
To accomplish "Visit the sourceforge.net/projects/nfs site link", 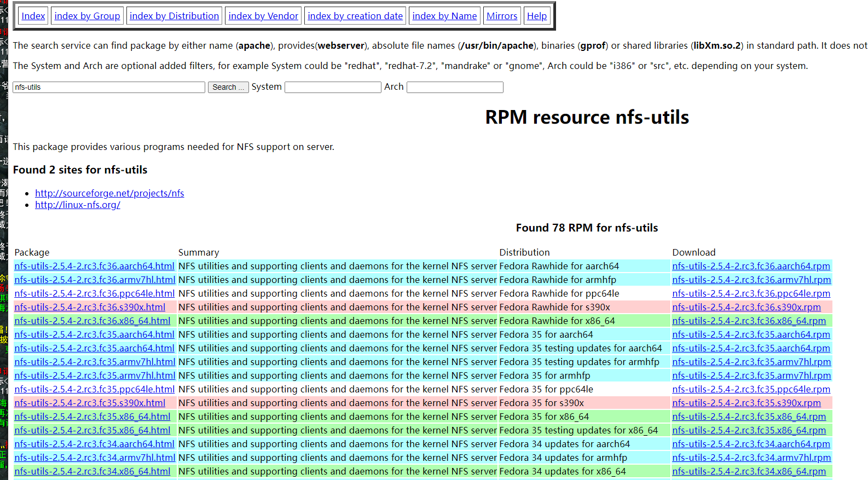I will point(109,193).
